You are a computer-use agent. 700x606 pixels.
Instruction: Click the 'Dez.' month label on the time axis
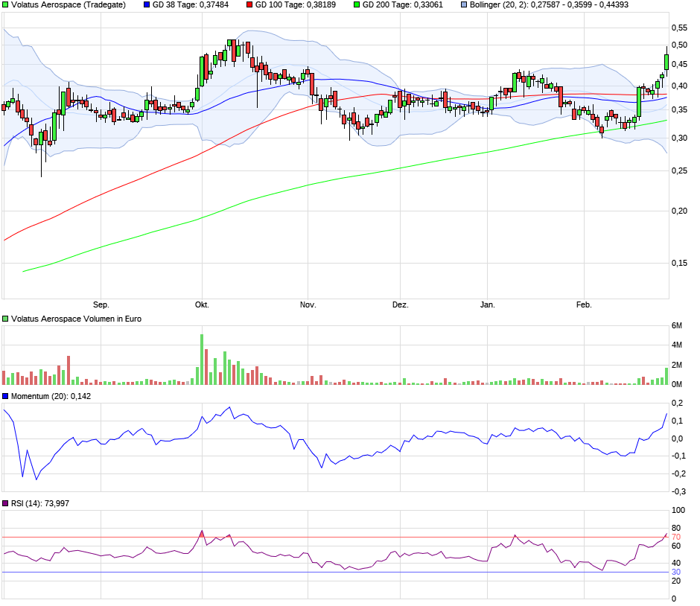[401, 305]
